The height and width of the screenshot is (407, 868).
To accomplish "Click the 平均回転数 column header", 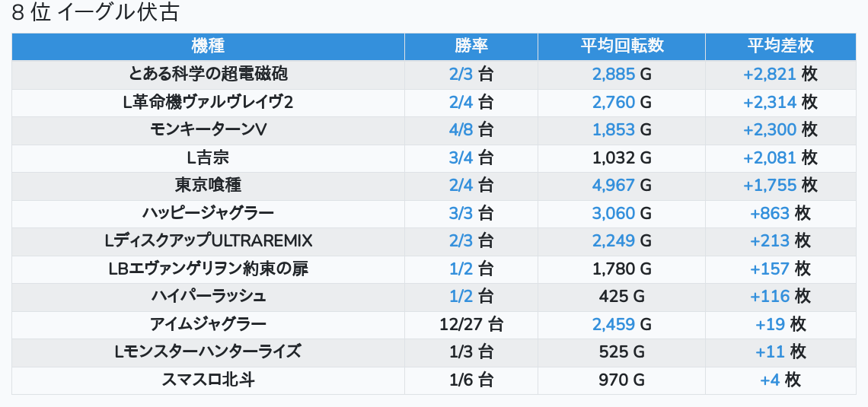I will (621, 46).
